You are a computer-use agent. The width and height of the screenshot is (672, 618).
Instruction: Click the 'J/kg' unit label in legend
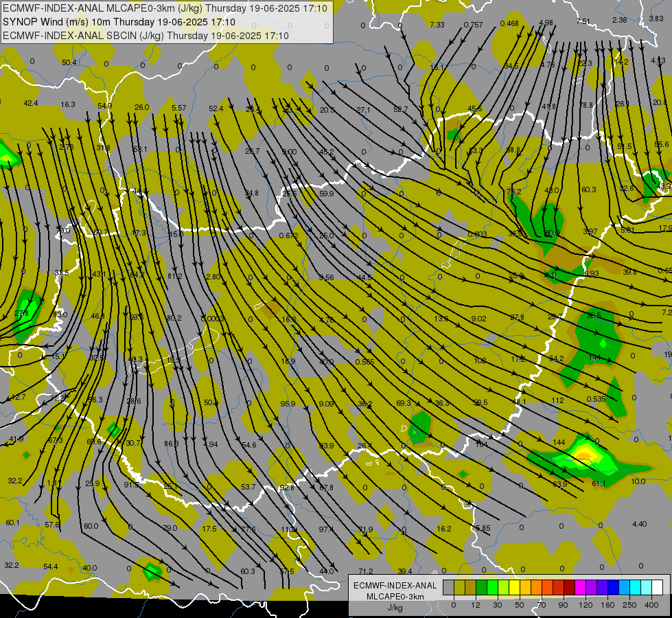pyautogui.click(x=395, y=608)
